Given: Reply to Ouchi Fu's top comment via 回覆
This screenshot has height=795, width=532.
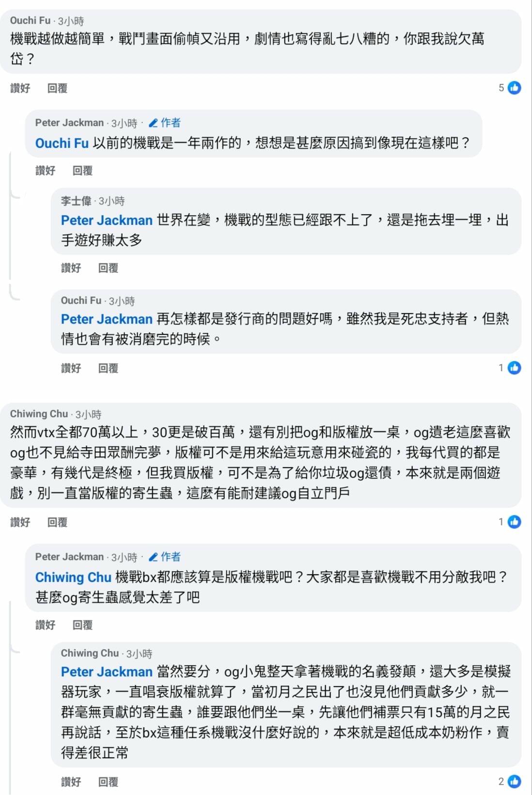Looking at the screenshot, I should [57, 88].
